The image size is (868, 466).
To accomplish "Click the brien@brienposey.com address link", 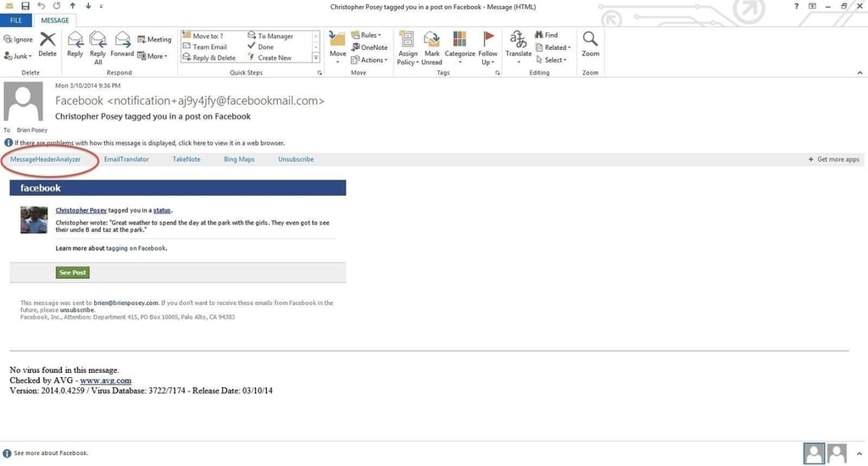I will (x=125, y=302).
